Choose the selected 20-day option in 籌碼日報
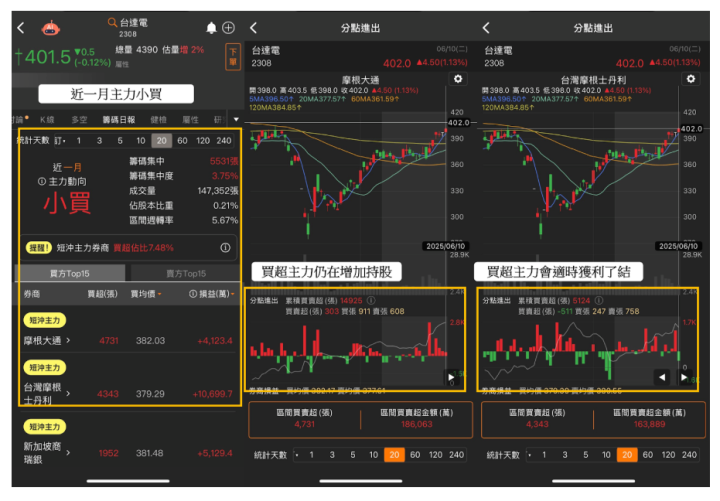 point(162,141)
